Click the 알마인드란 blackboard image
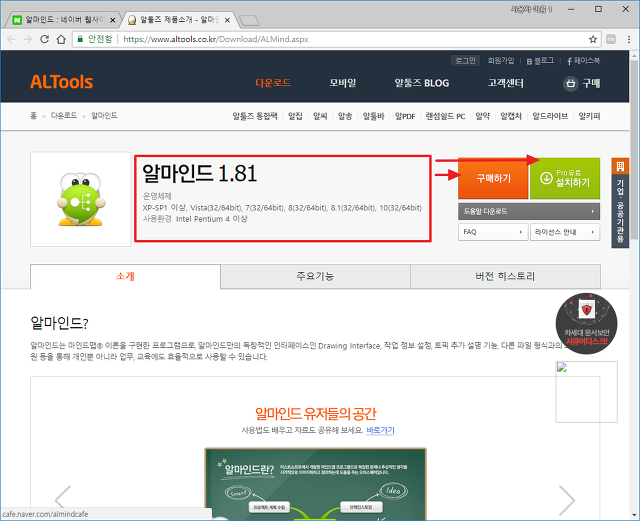The height and width of the screenshot is (521, 640). point(316,484)
